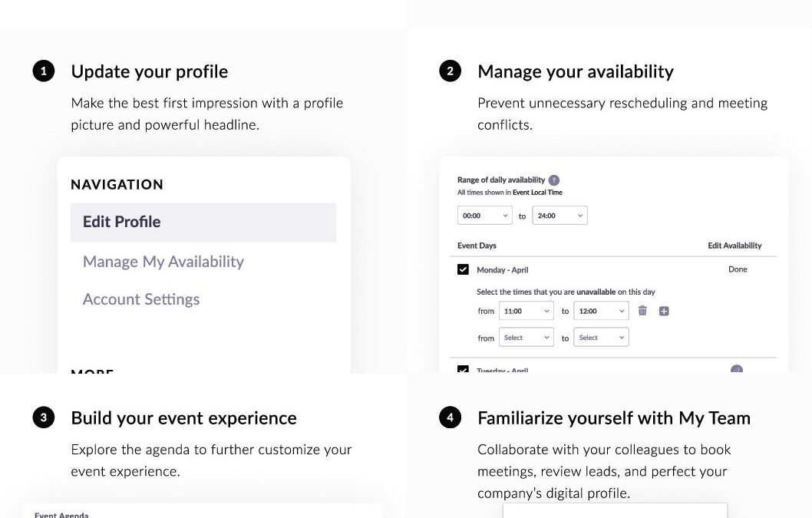This screenshot has width=812, height=518.
Task: Open the 24:00 daily end time dropdown
Action: [559, 216]
